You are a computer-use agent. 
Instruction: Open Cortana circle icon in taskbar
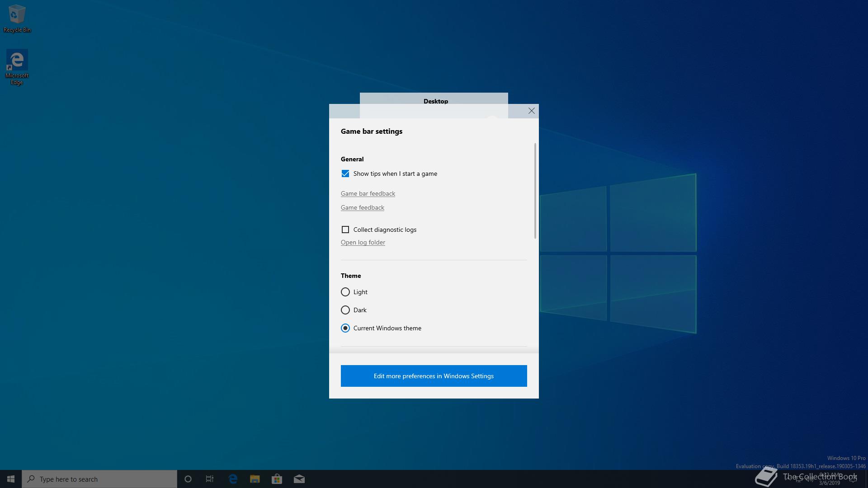188,479
